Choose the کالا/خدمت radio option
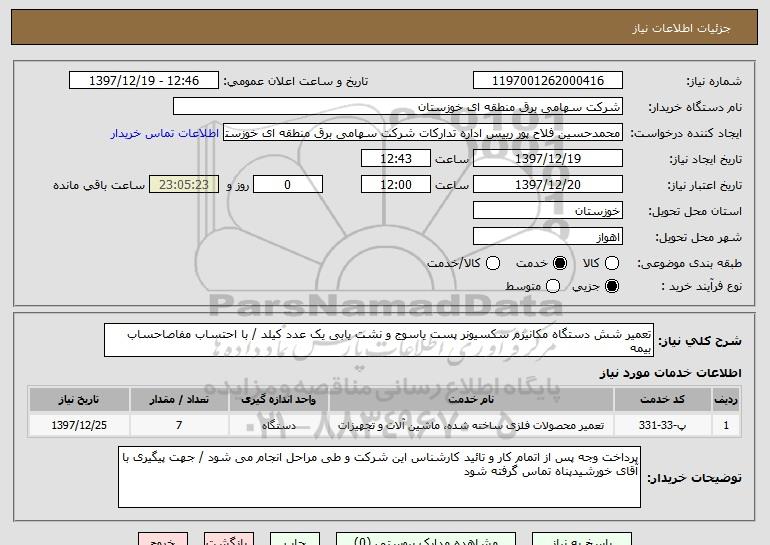The width and height of the screenshot is (770, 545). [492, 263]
